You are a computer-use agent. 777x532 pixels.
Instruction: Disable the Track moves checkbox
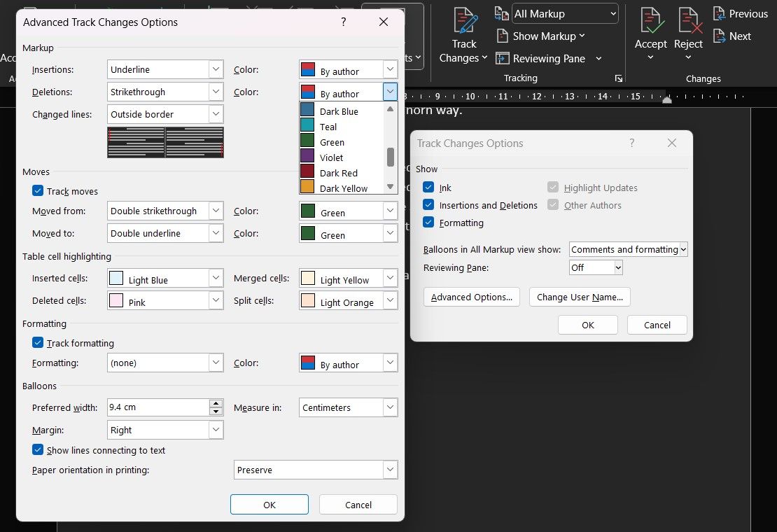(x=37, y=190)
